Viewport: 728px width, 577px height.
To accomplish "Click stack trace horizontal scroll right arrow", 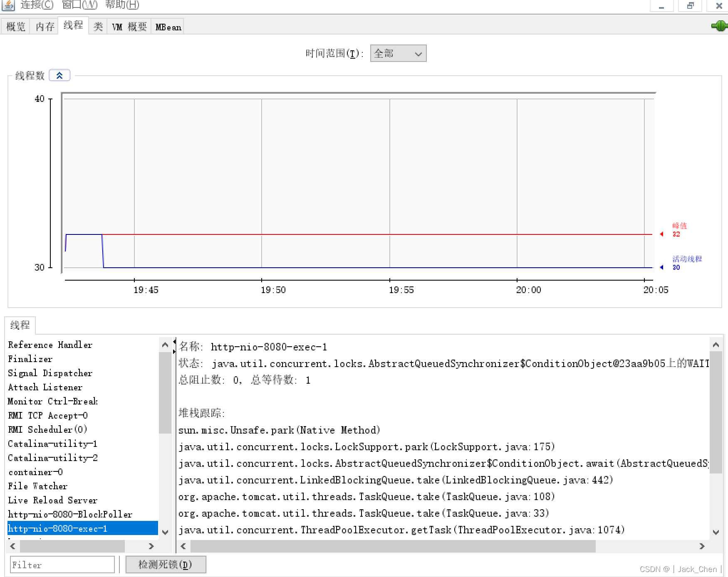I will click(702, 546).
